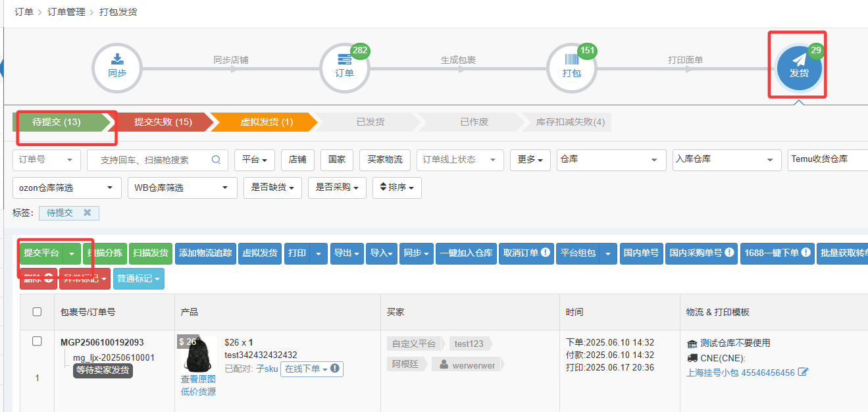Screen dimensions: 868x412
Task: Open the 导入 dropdown button
Action: [382, 253]
